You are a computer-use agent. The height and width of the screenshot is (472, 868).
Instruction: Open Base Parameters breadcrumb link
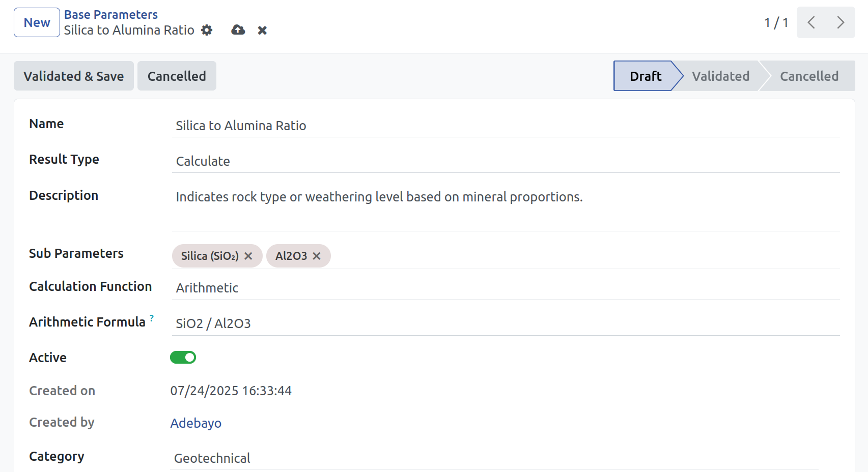tap(111, 15)
